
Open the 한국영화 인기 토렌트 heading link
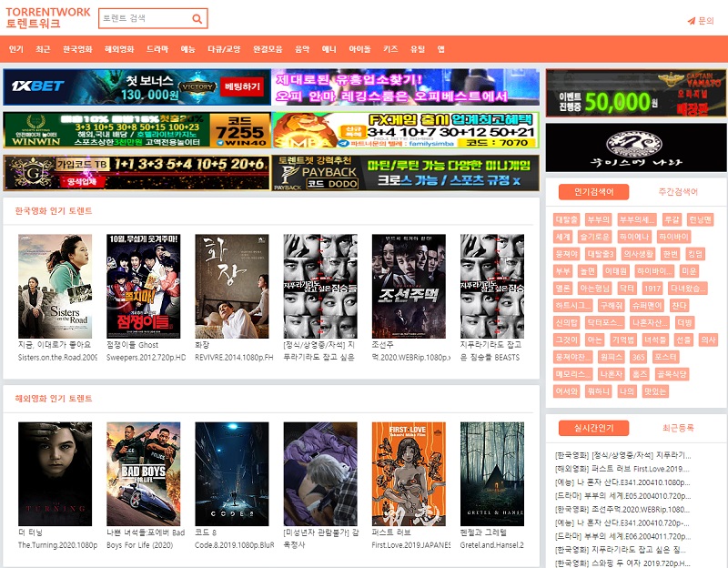[54, 211]
